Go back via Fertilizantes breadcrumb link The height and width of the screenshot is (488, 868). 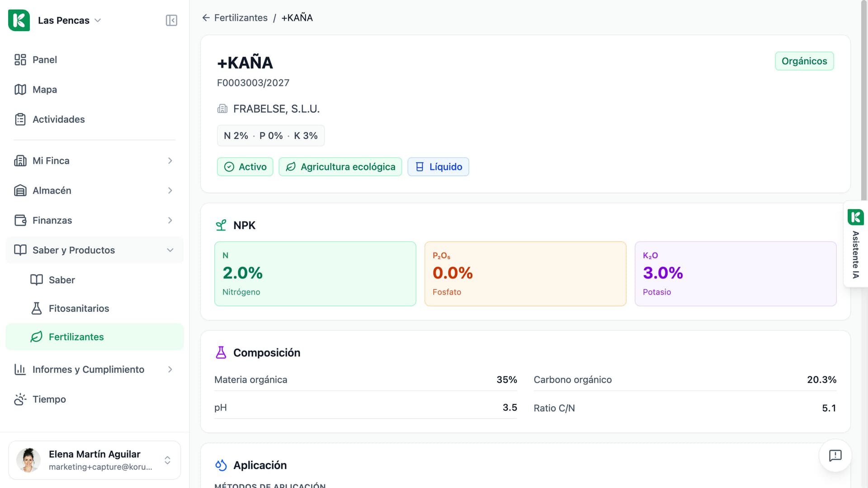[241, 18]
